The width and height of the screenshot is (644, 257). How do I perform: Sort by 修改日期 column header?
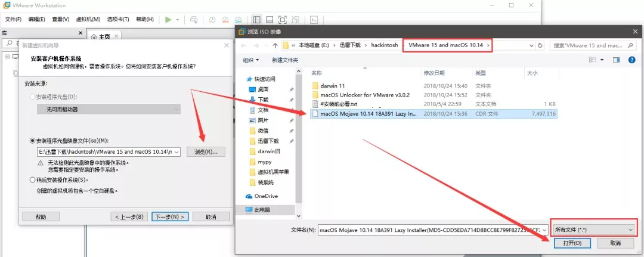pos(434,73)
